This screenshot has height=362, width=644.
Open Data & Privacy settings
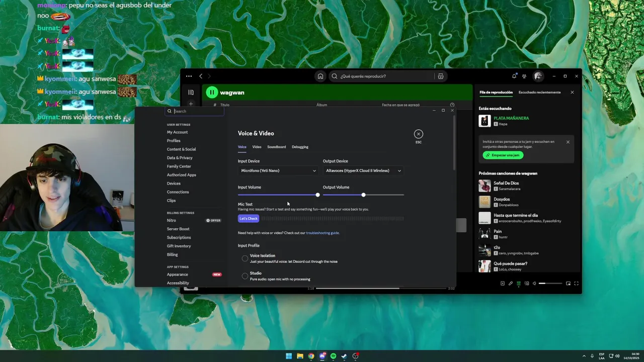pos(180,158)
